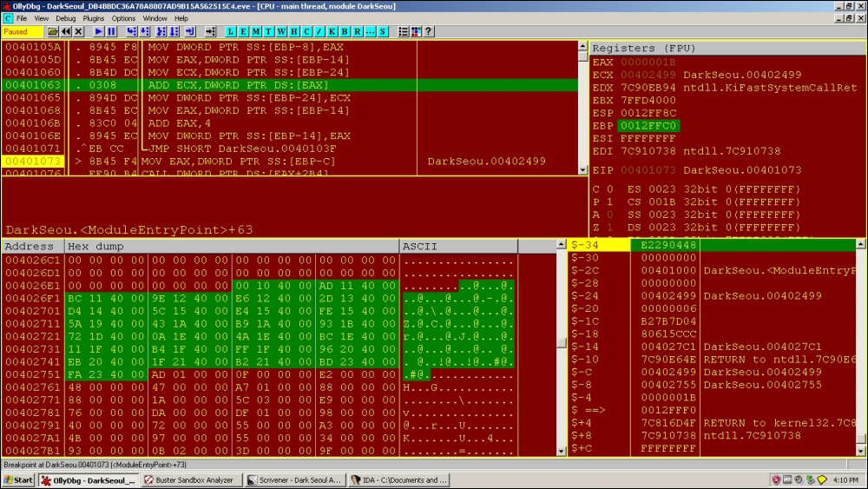868x489 pixels.
Task: Show Run trace with ellipsis button
Action: [x=371, y=31]
